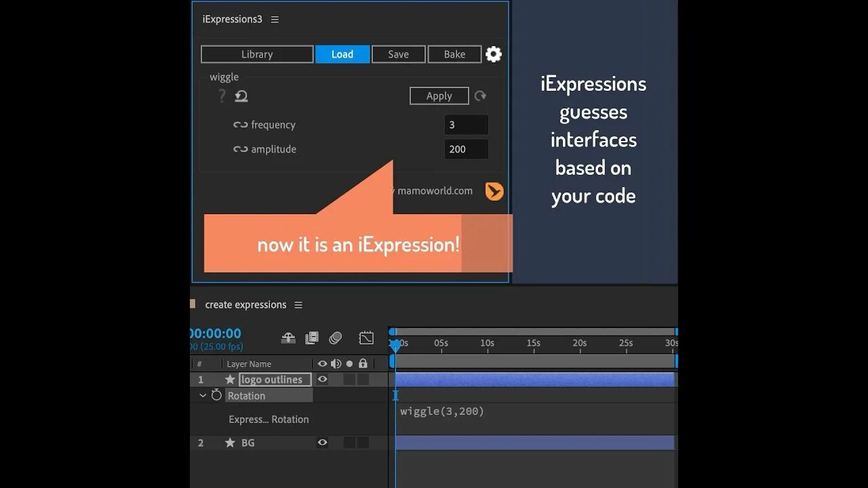
Task: Toggle lock switch on BG layer
Action: [363, 443]
